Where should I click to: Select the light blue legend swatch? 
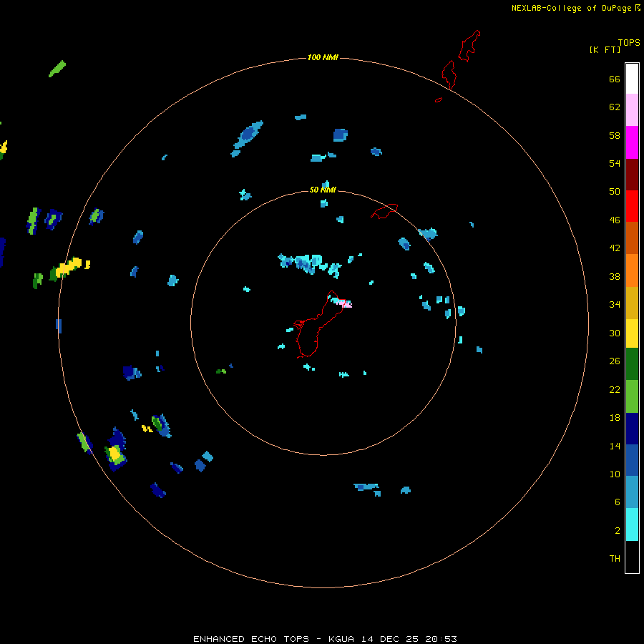point(632,492)
